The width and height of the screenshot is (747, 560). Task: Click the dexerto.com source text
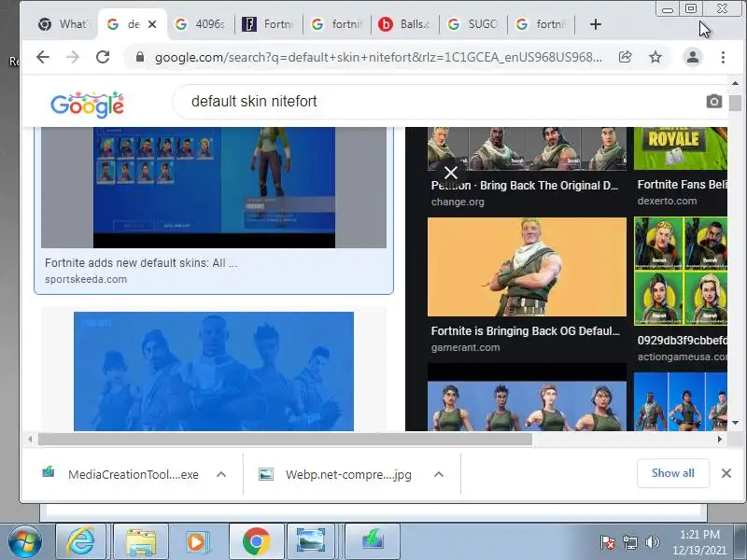click(667, 201)
